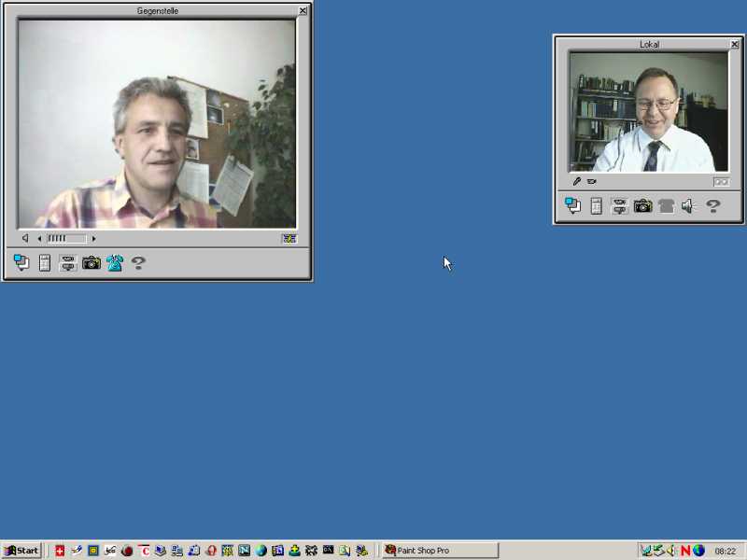Take a snapshot with Lokal camera icon
Screen dimensions: 747x560
click(x=642, y=205)
